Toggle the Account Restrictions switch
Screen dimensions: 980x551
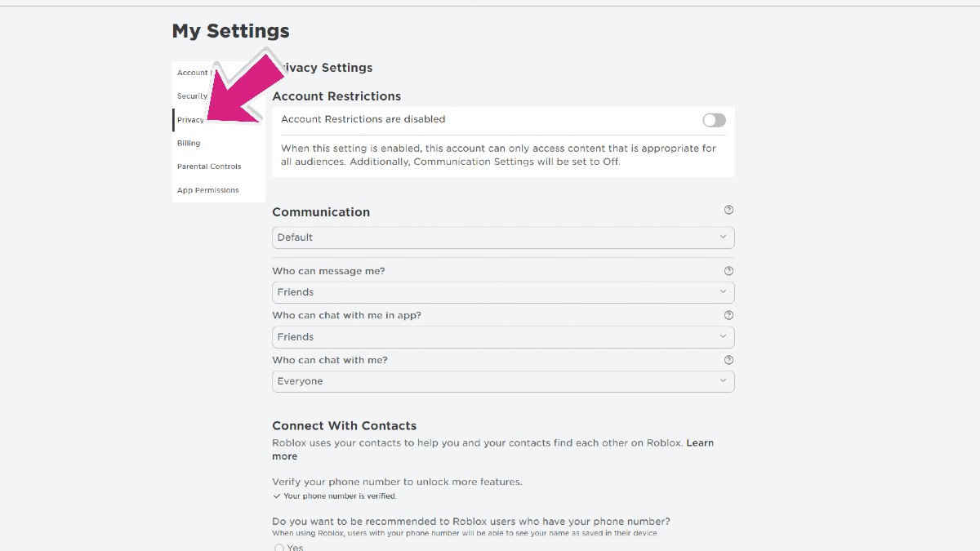(714, 120)
